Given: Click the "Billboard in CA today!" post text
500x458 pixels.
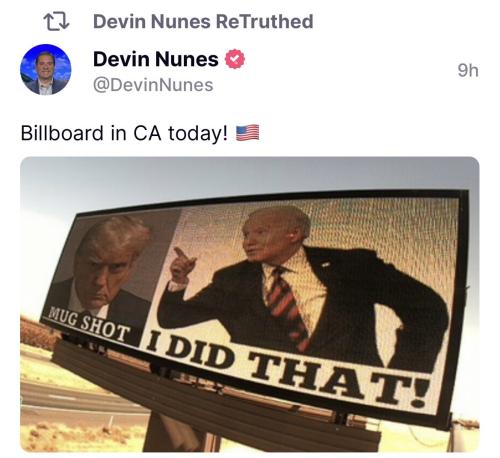Looking at the screenshot, I should click(125, 133).
